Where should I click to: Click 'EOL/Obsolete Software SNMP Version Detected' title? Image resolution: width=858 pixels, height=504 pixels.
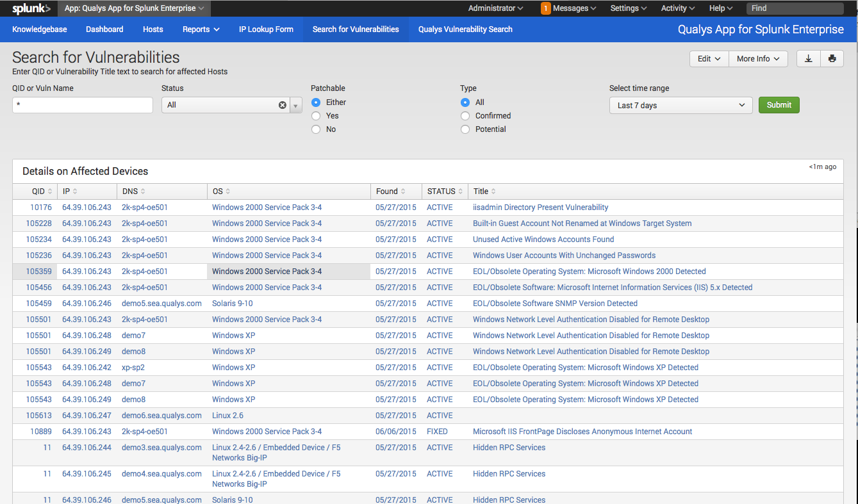(555, 304)
